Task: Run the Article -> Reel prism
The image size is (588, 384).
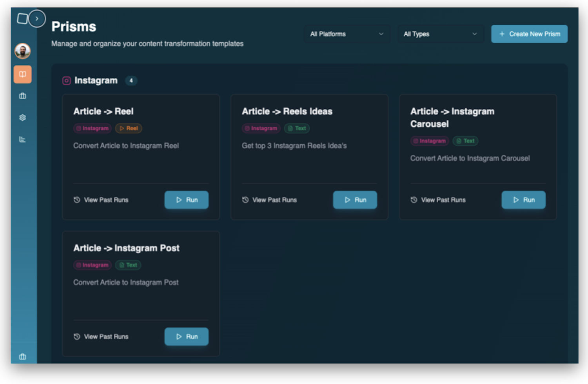Action: [186, 200]
